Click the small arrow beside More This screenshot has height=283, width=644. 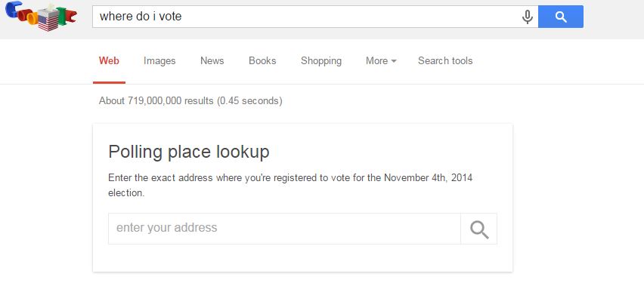394,61
